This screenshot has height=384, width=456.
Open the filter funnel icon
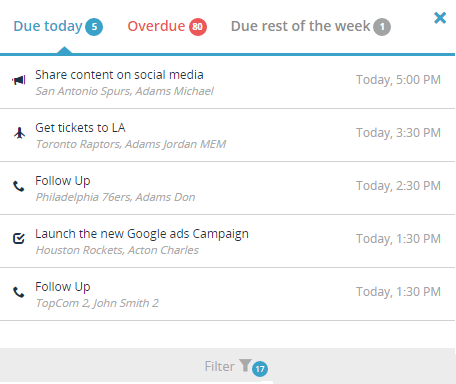point(245,365)
